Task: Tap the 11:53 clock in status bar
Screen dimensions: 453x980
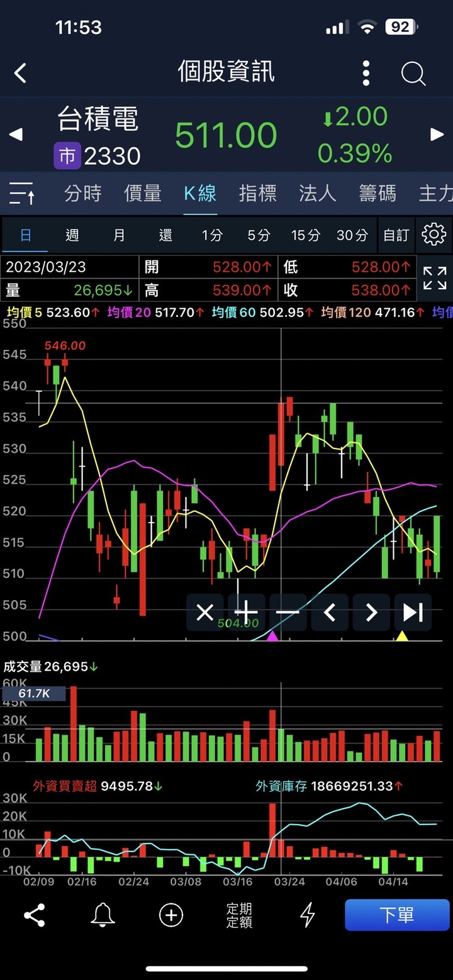Action: pos(79,28)
